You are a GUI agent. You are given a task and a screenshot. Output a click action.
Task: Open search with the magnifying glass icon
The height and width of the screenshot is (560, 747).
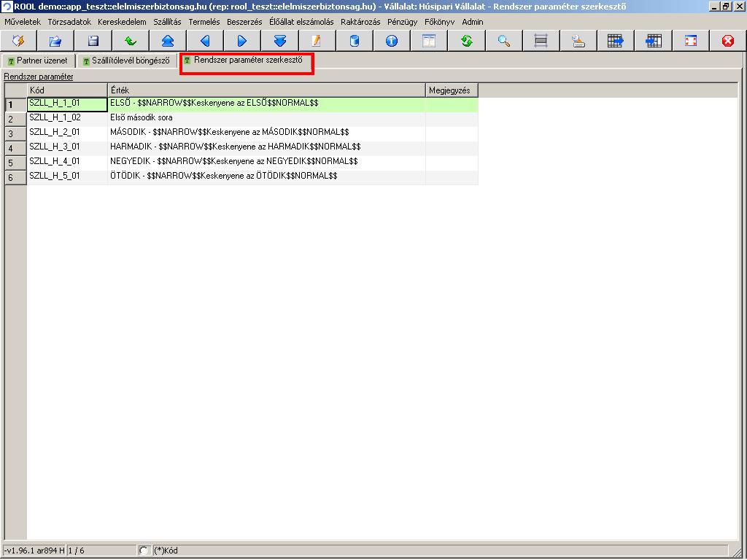tap(504, 41)
